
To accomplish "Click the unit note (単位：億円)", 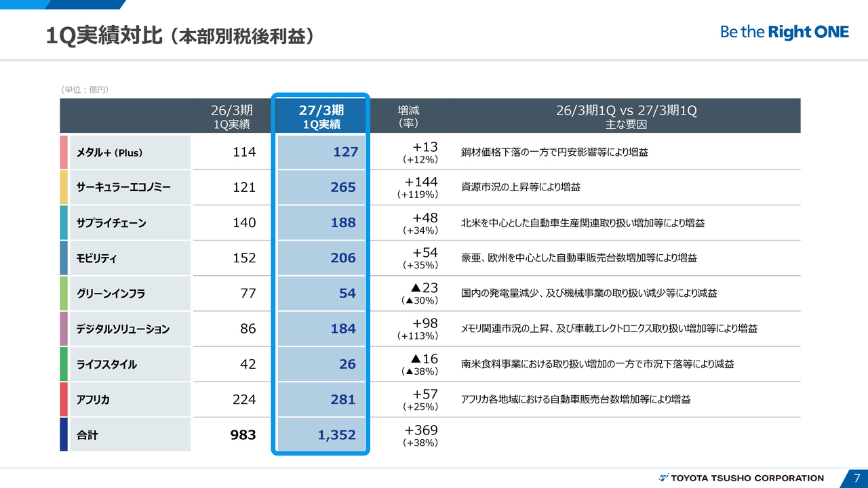I will coord(85,89).
